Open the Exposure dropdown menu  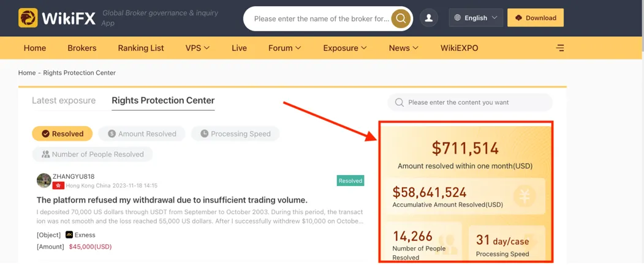pyautogui.click(x=345, y=48)
